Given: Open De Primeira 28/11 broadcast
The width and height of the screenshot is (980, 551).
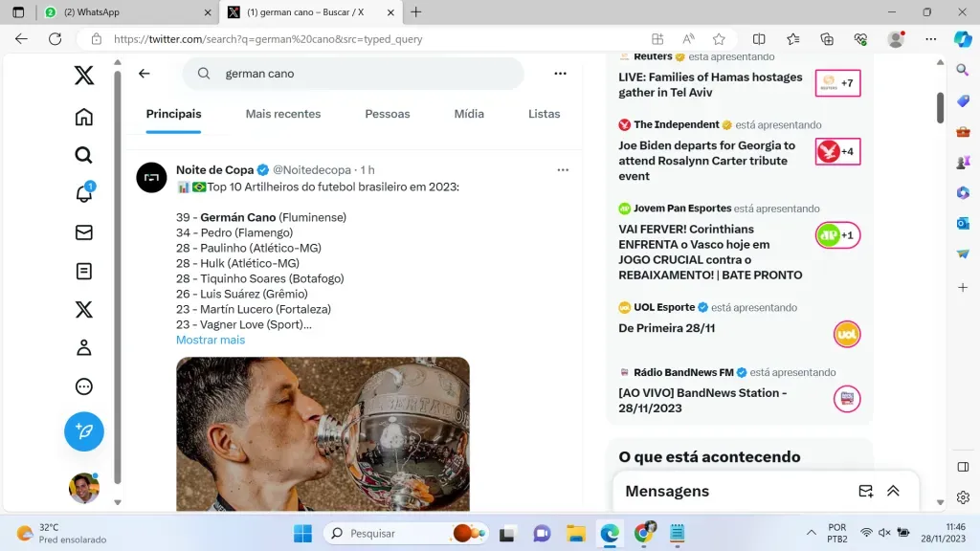Looking at the screenshot, I should pyautogui.click(x=667, y=328).
